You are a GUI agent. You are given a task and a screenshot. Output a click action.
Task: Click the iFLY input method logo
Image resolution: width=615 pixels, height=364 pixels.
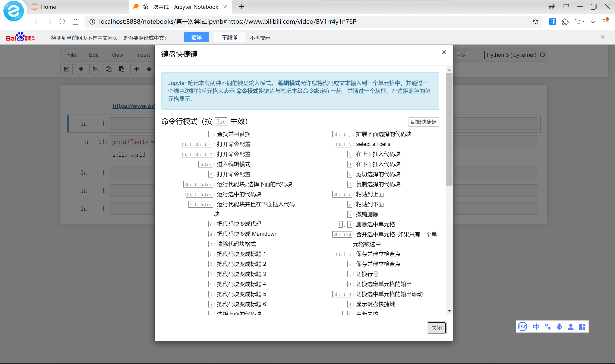point(523,327)
